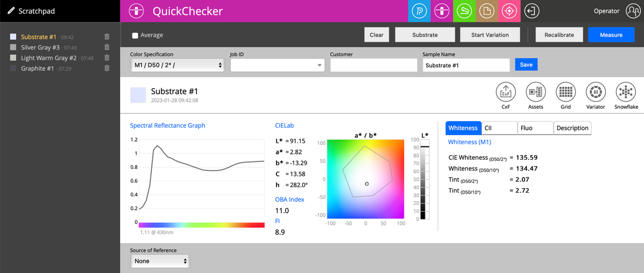
Task: Delete Silver Gray #3 using its trash icon
Action: coord(107,47)
